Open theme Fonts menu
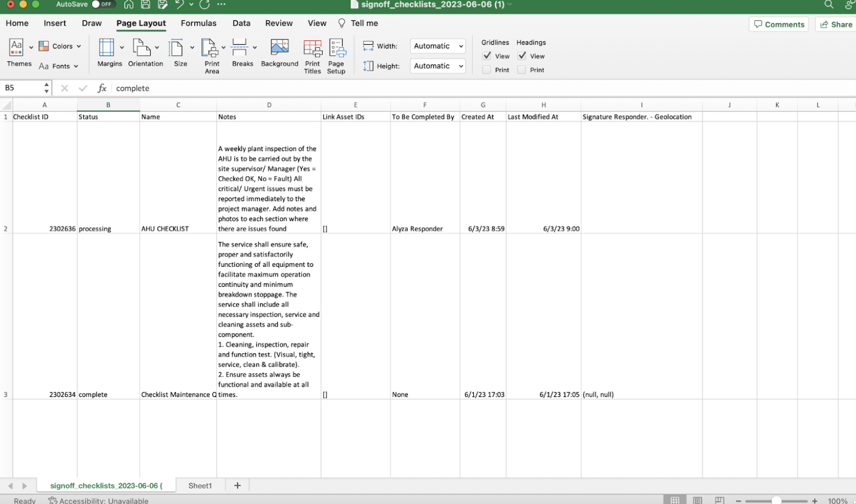Screen dimensions: 856x504 pyautogui.click(x=58, y=66)
